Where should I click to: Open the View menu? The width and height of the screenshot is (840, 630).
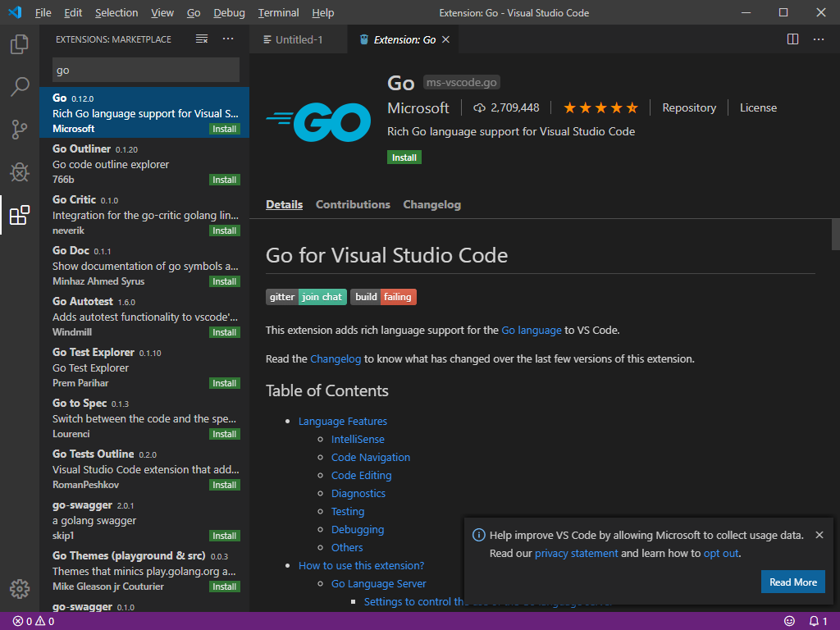(x=162, y=13)
